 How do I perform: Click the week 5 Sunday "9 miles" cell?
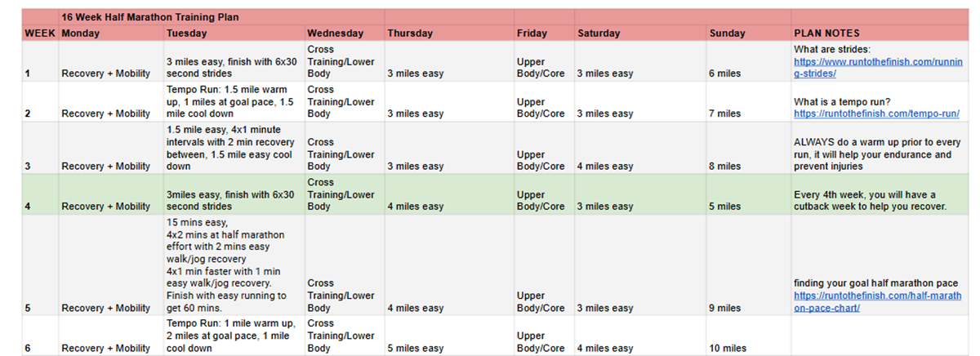(x=725, y=309)
